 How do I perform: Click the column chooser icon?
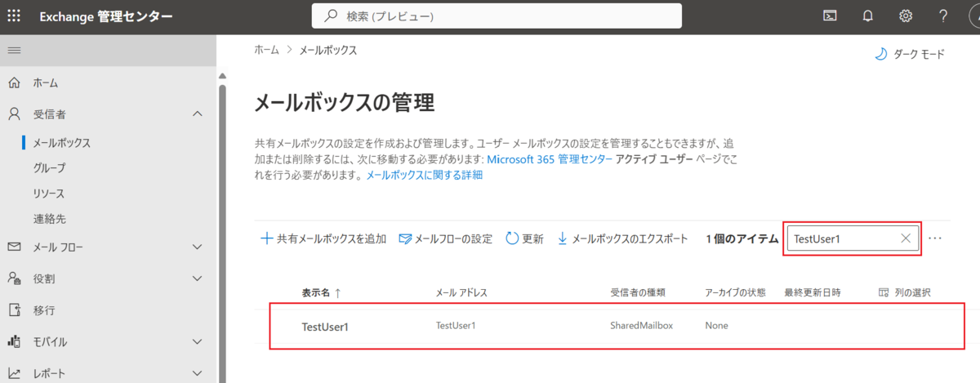[x=882, y=292]
